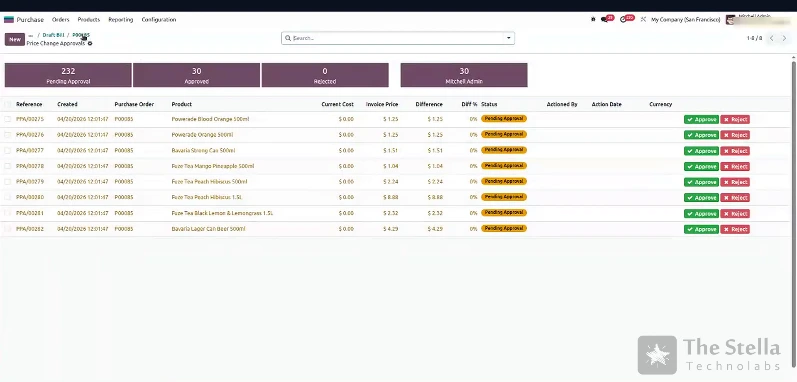
Task: Select checkbox for row PPA/00279
Action: pyautogui.click(x=8, y=181)
